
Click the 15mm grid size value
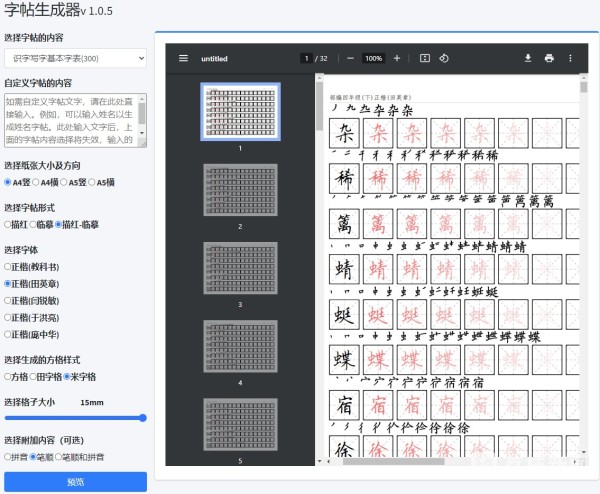(x=92, y=403)
